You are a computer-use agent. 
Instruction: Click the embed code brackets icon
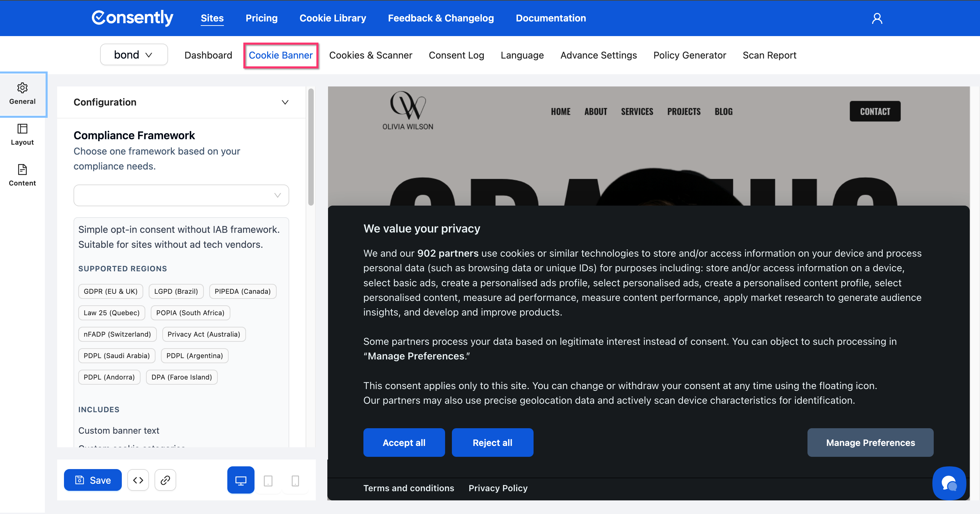point(138,480)
